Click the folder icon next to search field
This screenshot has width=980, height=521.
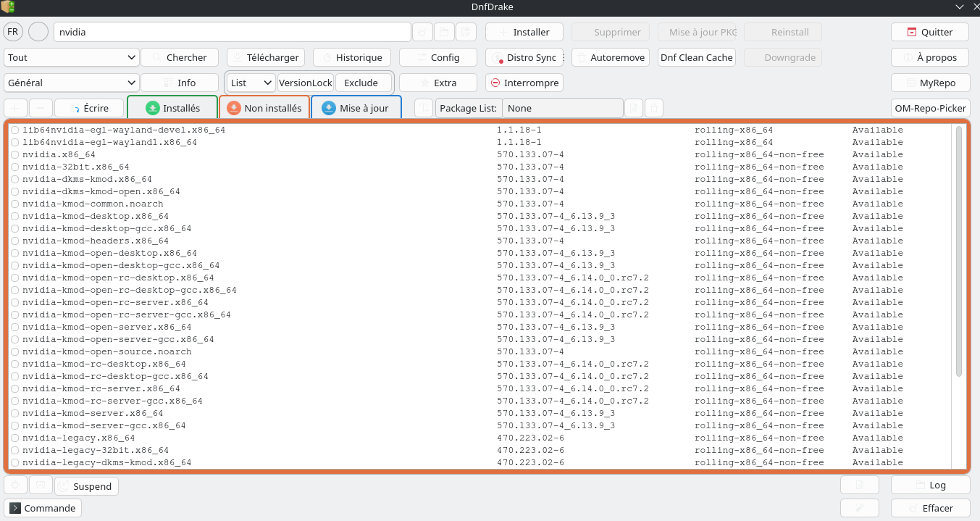pyautogui.click(x=444, y=32)
